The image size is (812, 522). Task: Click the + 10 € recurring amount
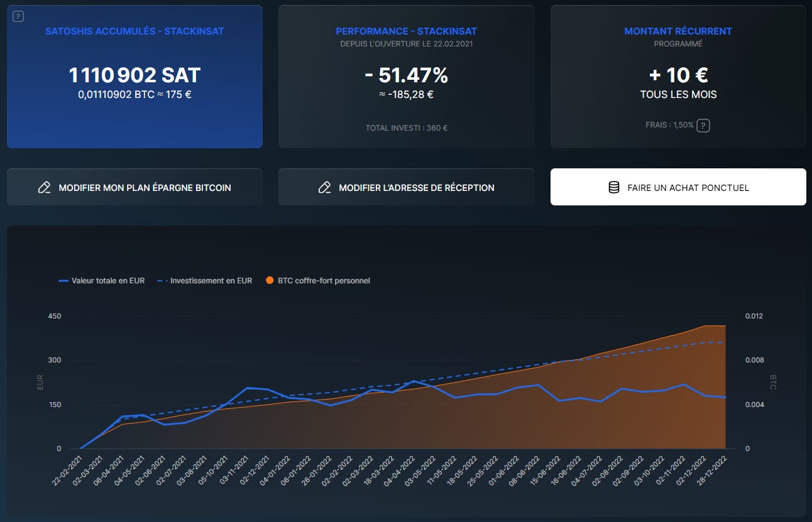pyautogui.click(x=678, y=75)
